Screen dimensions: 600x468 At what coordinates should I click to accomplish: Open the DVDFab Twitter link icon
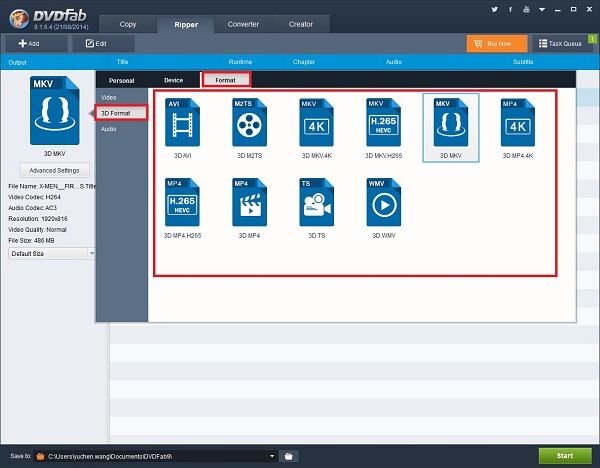click(x=494, y=9)
